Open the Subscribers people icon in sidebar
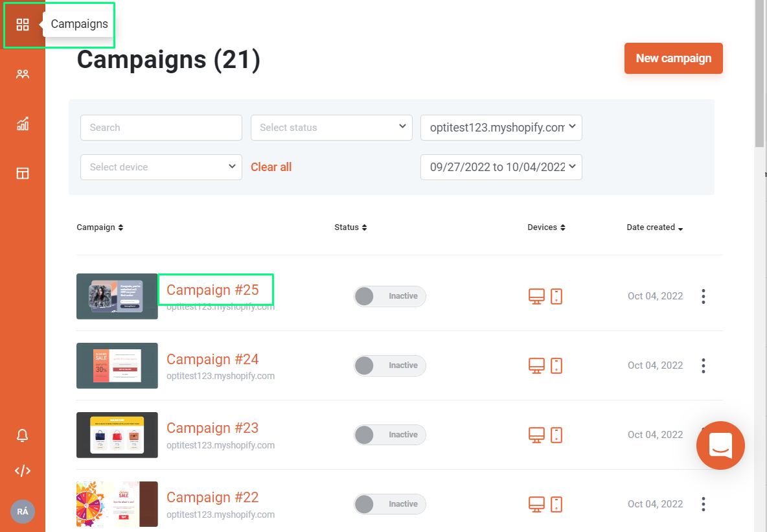The width and height of the screenshot is (767, 532). (23, 75)
